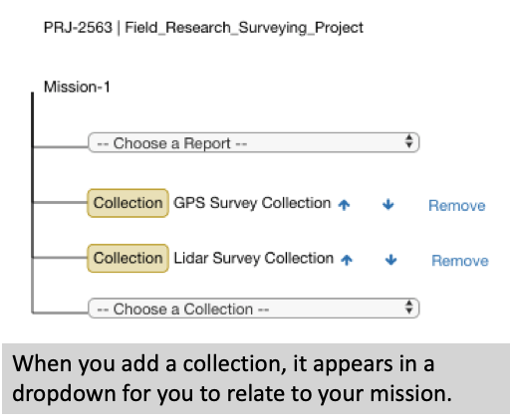
Task: Move Lidar Survey Collection up
Action: click(347, 260)
